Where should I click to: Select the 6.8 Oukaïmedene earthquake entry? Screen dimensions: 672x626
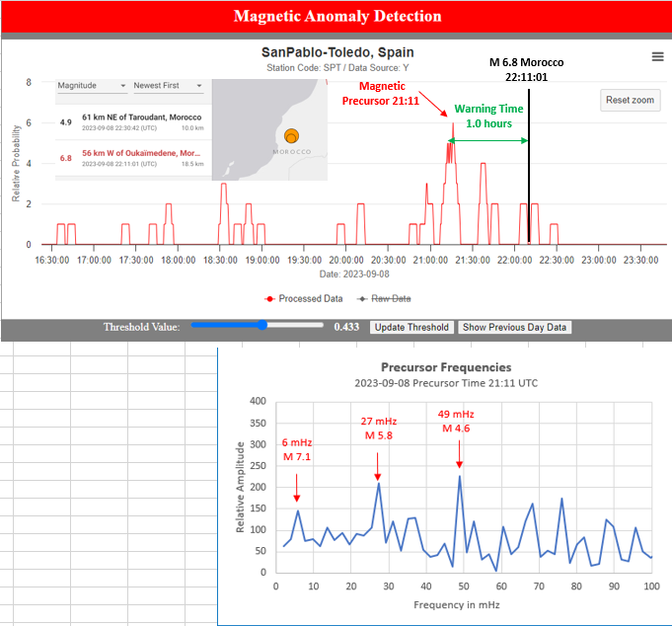tap(133, 158)
